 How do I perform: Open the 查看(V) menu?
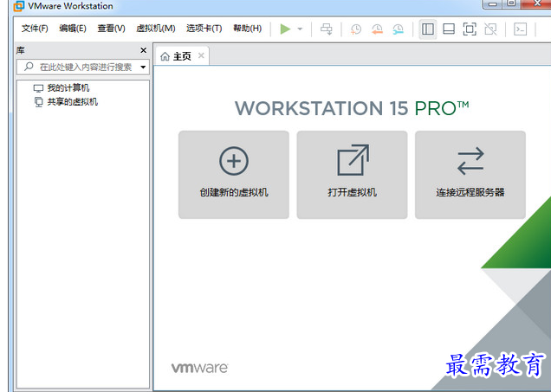click(x=111, y=29)
